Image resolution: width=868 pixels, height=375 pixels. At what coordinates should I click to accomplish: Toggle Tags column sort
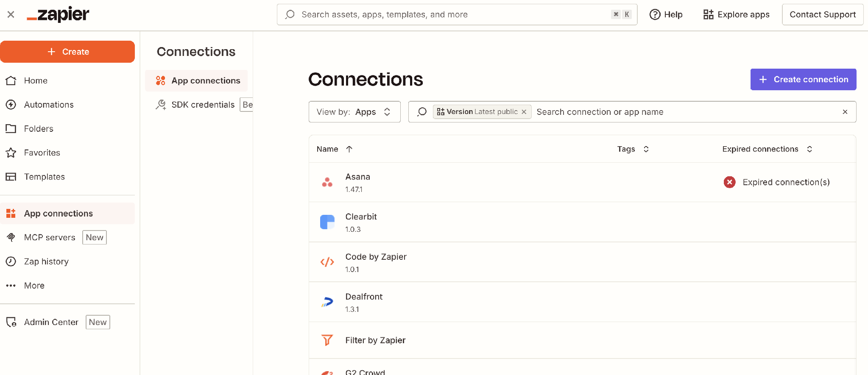[646, 149]
